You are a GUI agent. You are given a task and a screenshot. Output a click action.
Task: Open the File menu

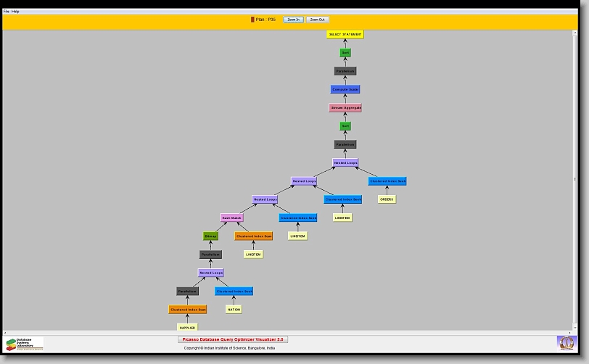pyautogui.click(x=6, y=12)
